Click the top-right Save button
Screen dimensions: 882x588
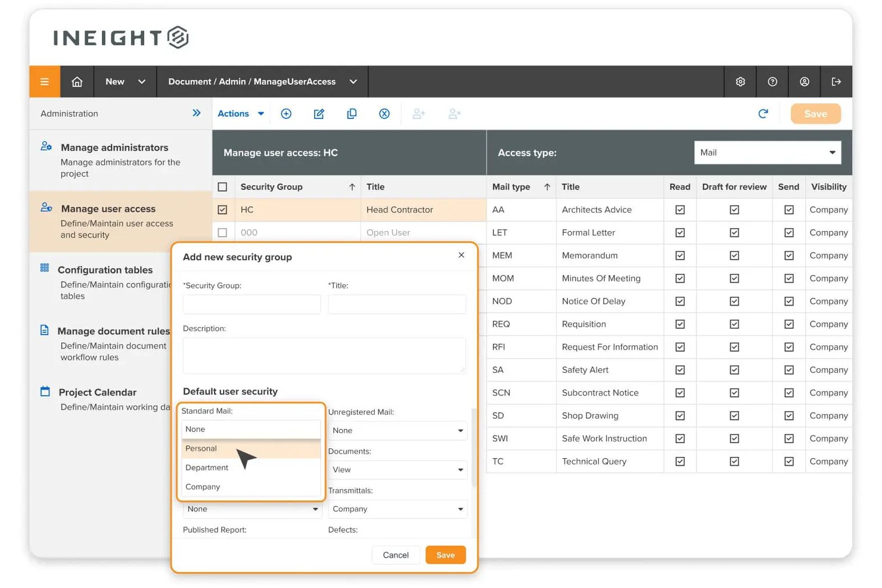pos(816,114)
